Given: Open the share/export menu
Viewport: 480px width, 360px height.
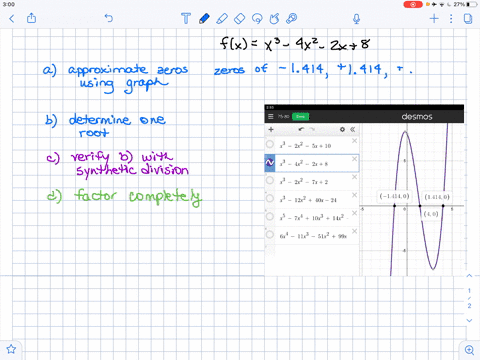Looking at the screenshot, I should [31, 18].
